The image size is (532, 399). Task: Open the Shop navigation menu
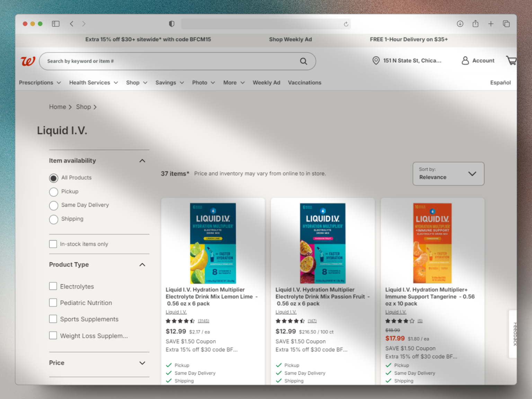click(137, 82)
